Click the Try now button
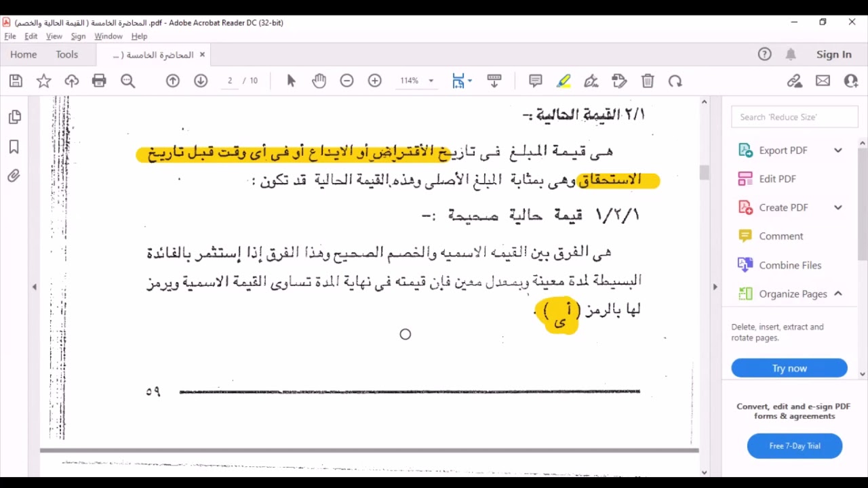868x488 pixels. click(789, 368)
